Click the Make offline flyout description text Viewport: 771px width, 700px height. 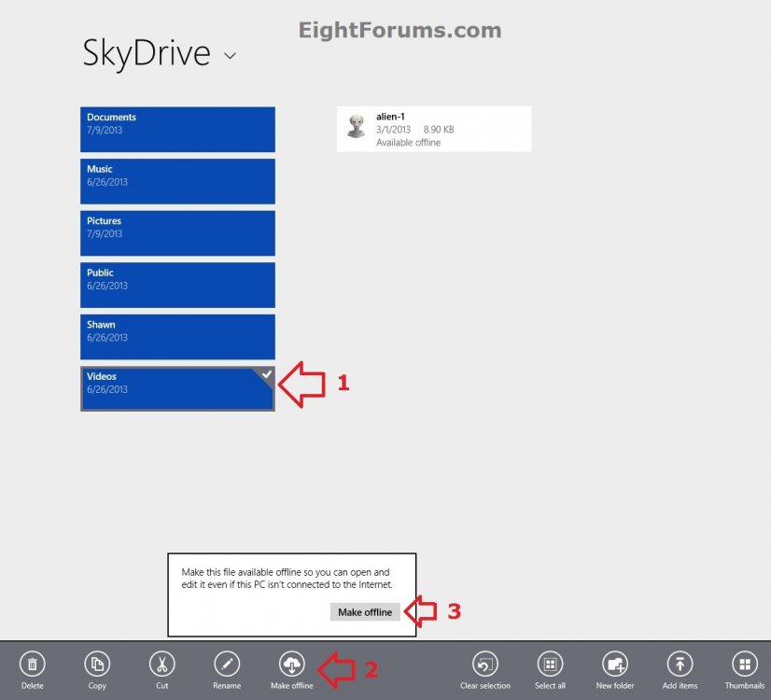(287, 578)
